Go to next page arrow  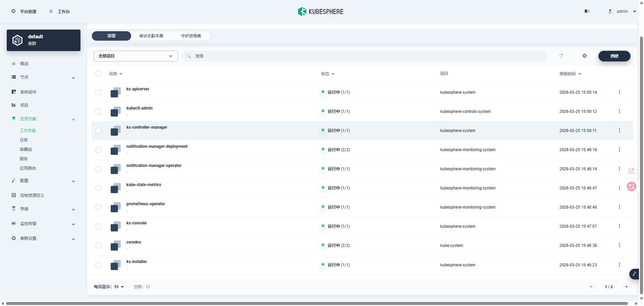625,287
